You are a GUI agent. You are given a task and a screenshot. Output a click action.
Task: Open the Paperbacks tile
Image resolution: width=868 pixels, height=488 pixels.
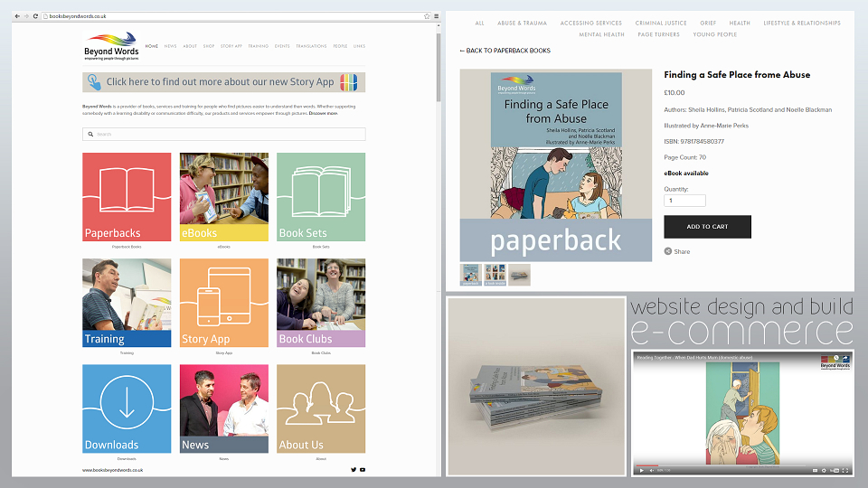point(127,197)
